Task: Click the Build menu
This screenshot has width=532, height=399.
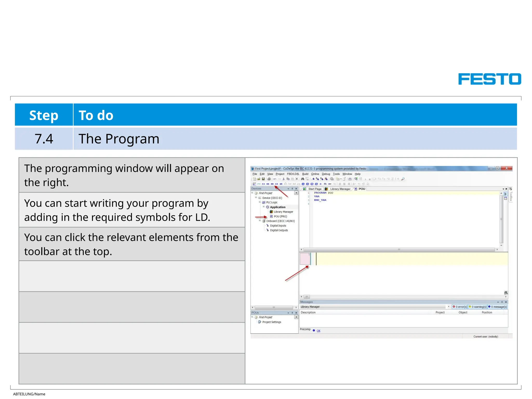Action: tap(305, 174)
